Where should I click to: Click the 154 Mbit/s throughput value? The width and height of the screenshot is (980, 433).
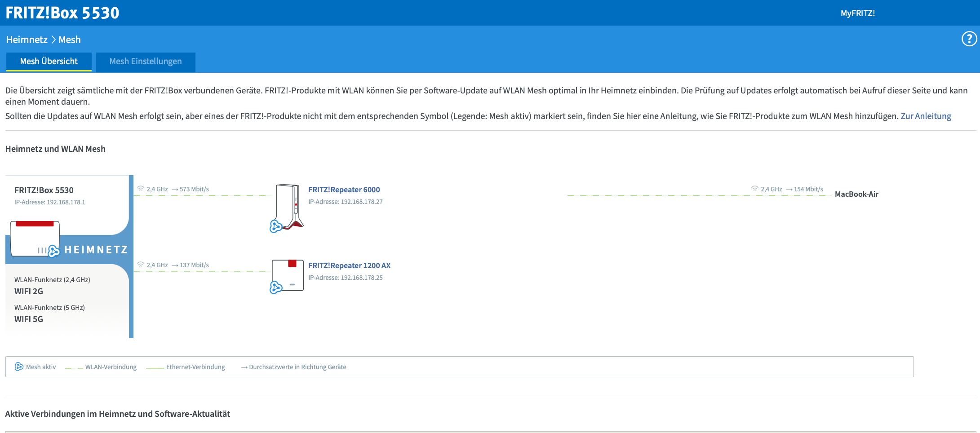[x=808, y=189]
